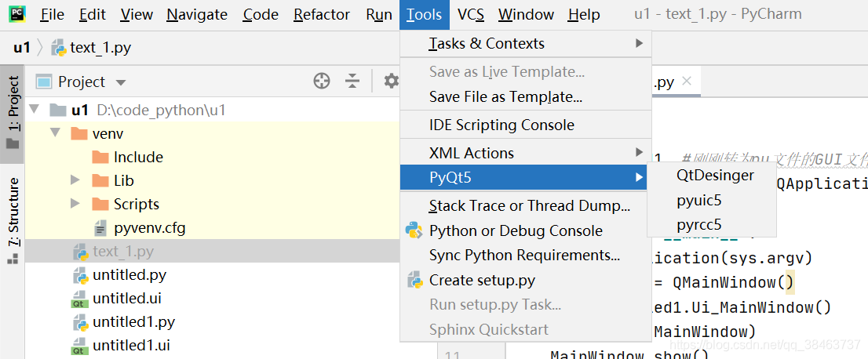This screenshot has width=868, height=359.
Task: Toggle the 1: Project side tool window
Action: pos(13,114)
